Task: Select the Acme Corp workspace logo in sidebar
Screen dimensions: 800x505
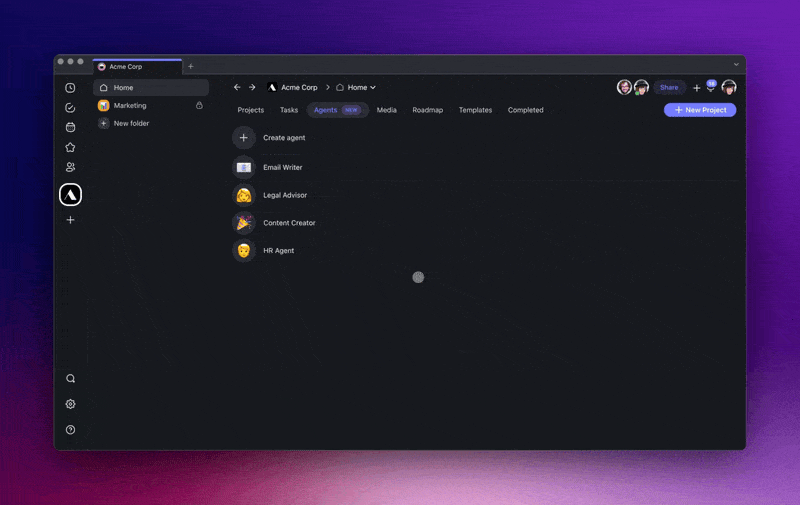Action: (x=70, y=194)
